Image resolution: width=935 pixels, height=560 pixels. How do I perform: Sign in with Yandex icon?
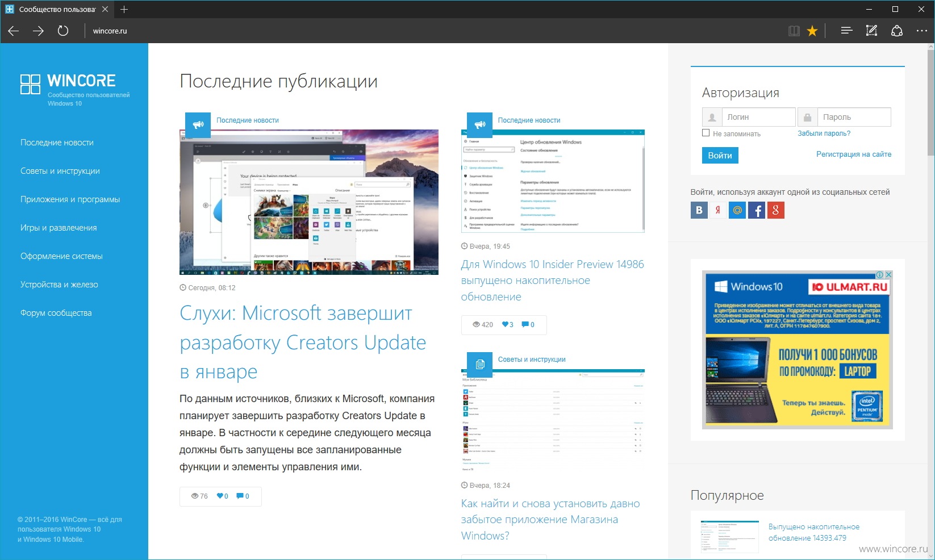(x=718, y=210)
